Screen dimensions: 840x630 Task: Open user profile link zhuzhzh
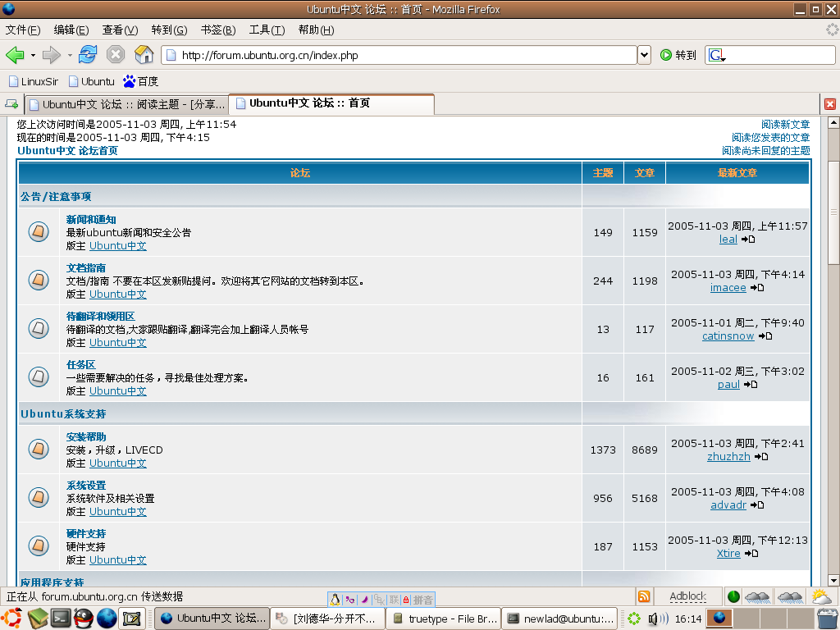coord(728,456)
